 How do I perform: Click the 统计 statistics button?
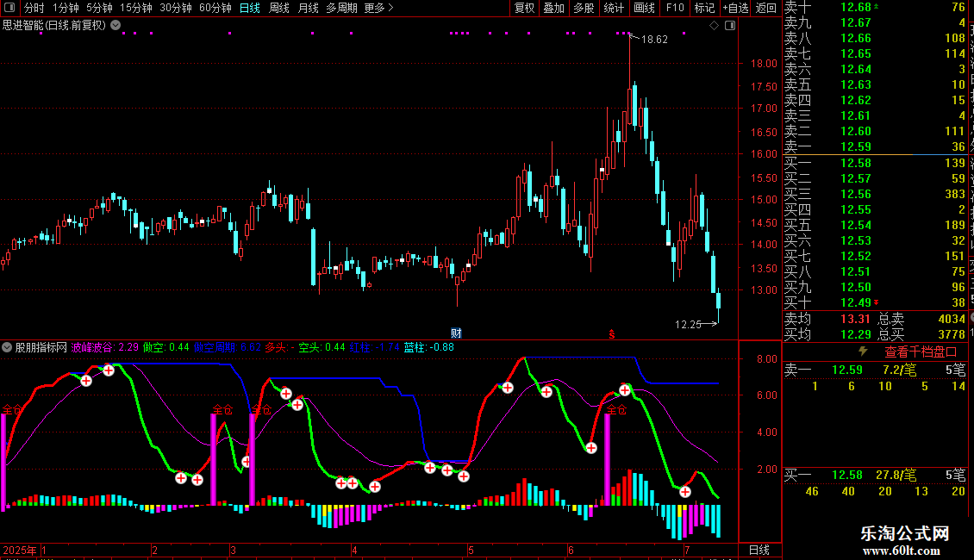pos(614,8)
